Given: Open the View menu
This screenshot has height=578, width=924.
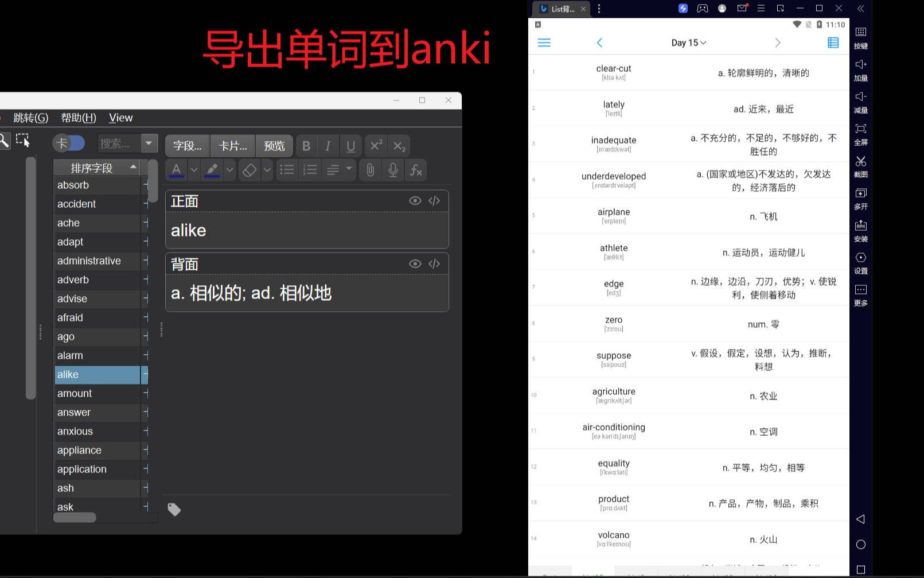Looking at the screenshot, I should [x=121, y=118].
